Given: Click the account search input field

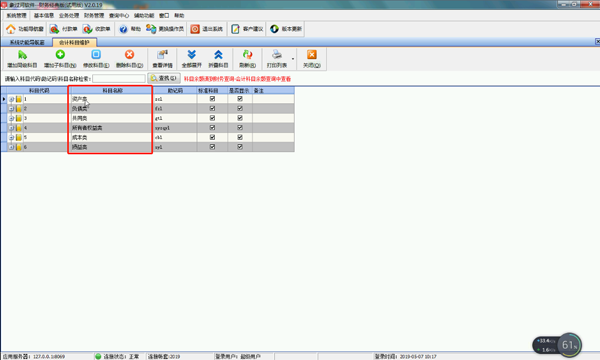Looking at the screenshot, I should coord(119,78).
